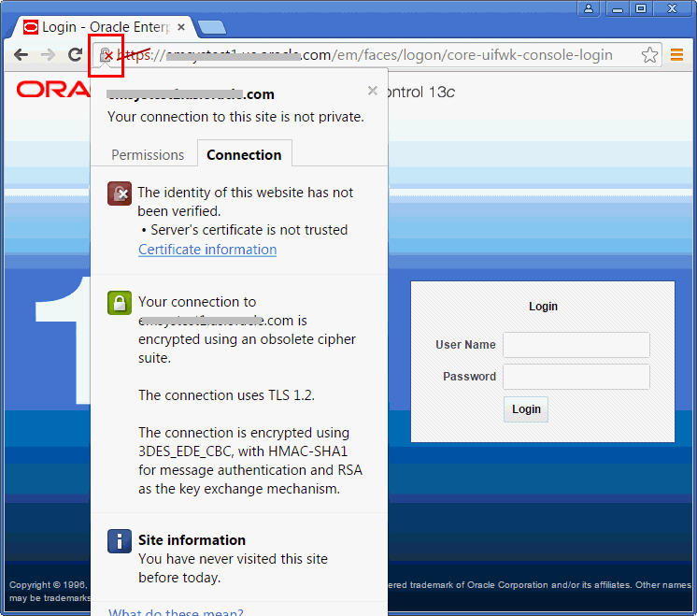The image size is (697, 616).
Task: Click the Chrome user profile icon
Action: (x=589, y=8)
